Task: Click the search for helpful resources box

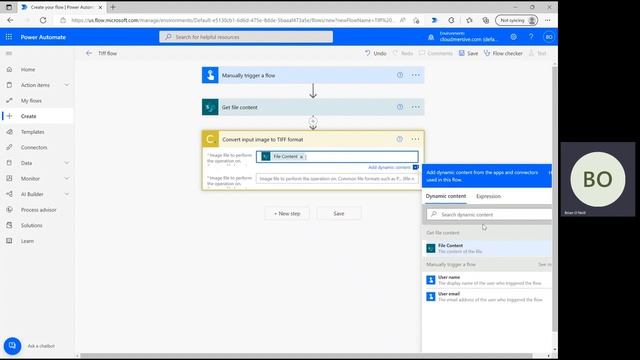Action: (246, 37)
